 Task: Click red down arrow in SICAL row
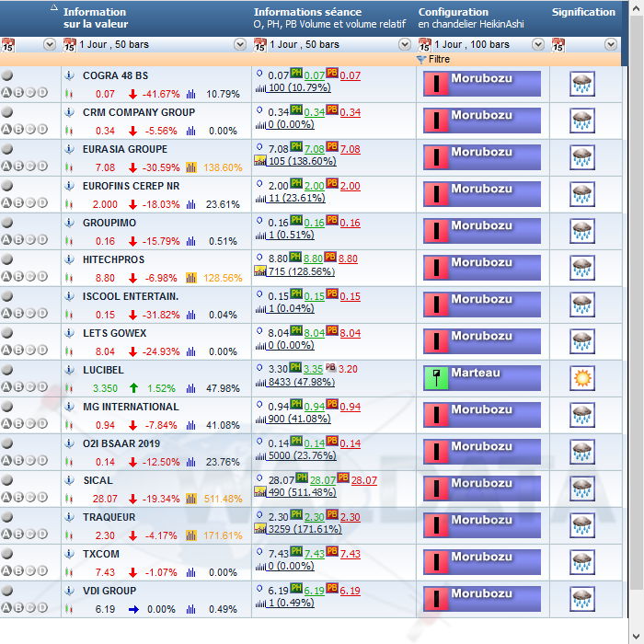(x=132, y=499)
